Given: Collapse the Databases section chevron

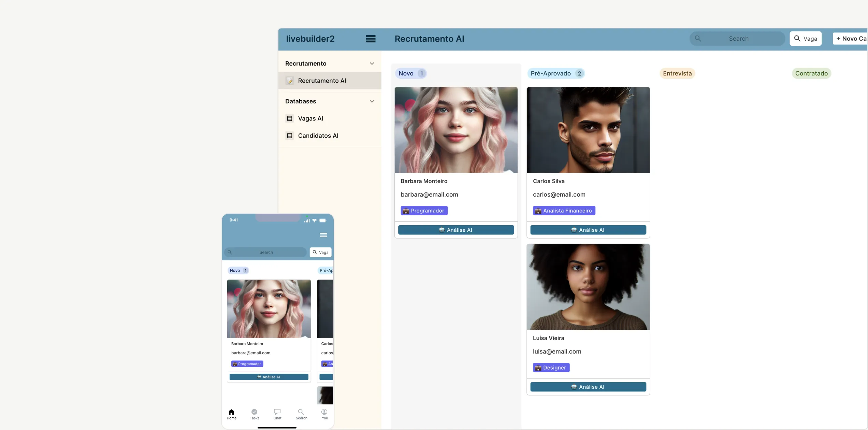Looking at the screenshot, I should tap(372, 101).
